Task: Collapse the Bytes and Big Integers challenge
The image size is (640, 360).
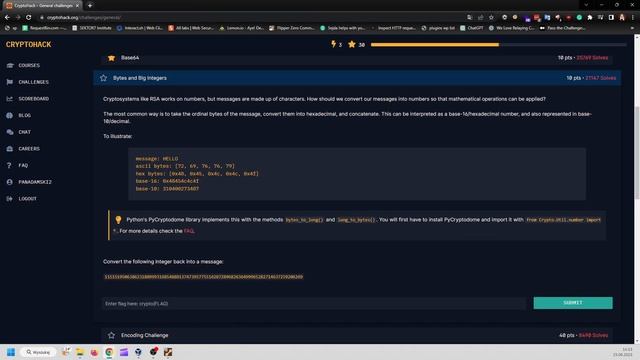Action: coord(357,78)
